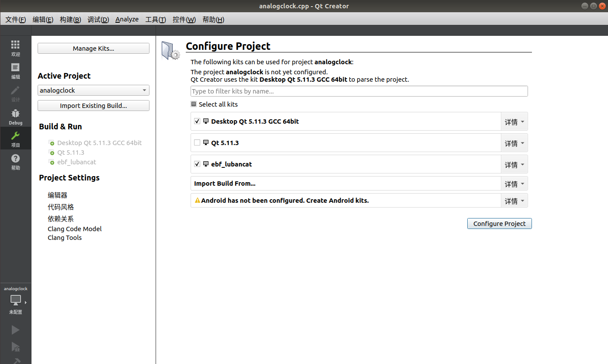Expand 详情 for Import Build From
Image resolution: width=608 pixels, height=364 pixels.
pos(514,184)
